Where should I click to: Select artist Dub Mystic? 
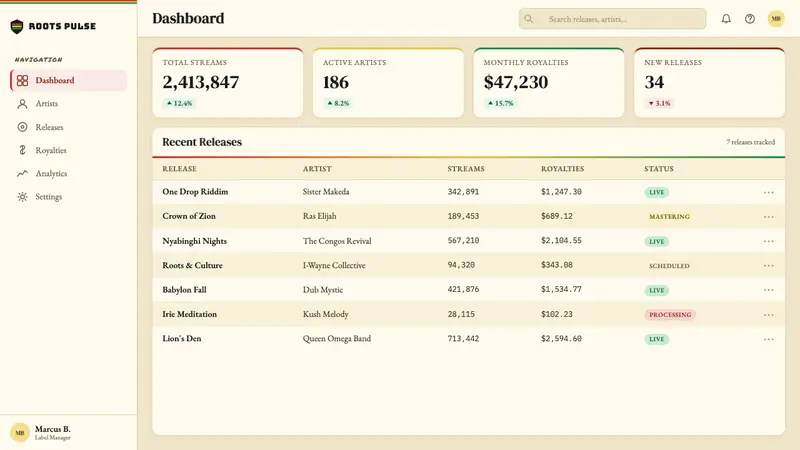tap(323, 290)
